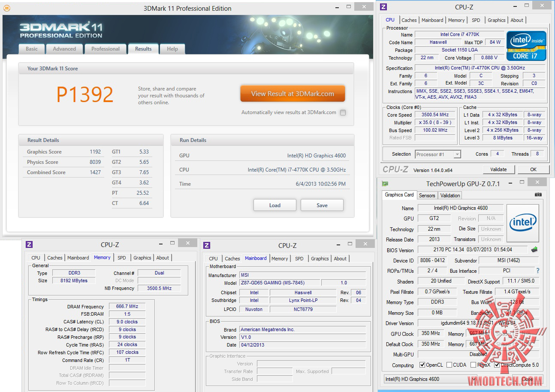
Task: Click the Close button in GPU-Z
Action: pos(527,379)
